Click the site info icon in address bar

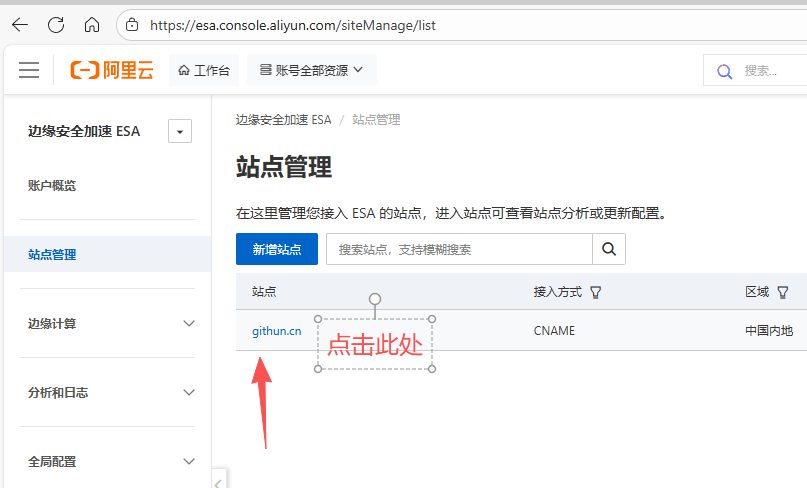tap(133, 24)
